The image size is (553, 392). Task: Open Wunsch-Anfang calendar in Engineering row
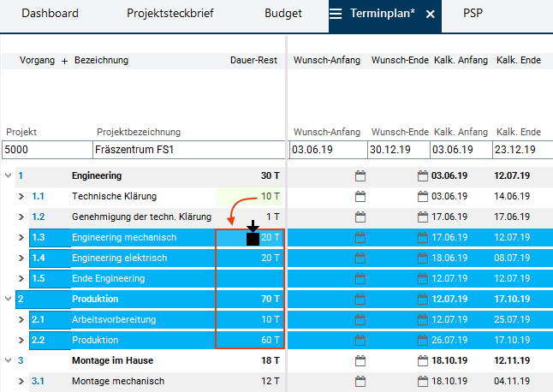[x=360, y=176]
